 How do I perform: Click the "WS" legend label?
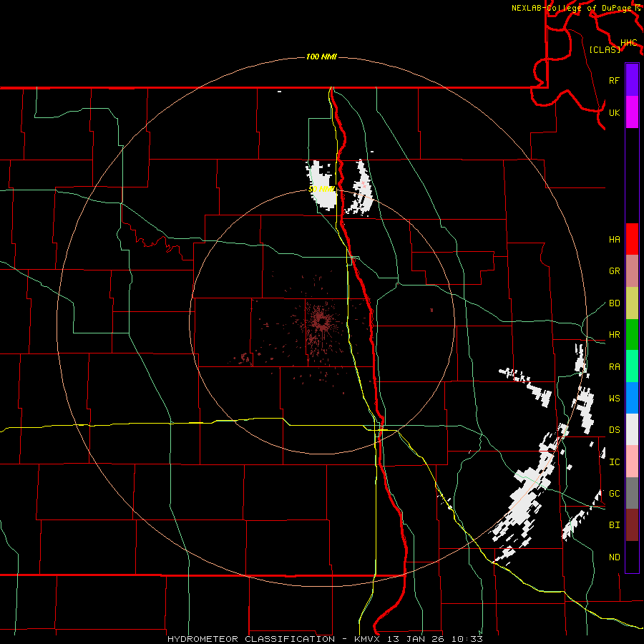coord(614,399)
